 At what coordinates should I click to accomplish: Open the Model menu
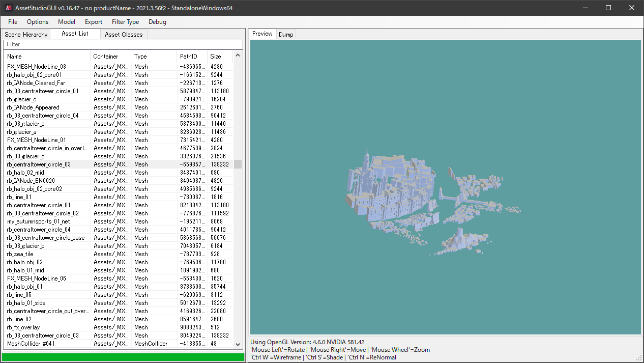[x=67, y=22]
